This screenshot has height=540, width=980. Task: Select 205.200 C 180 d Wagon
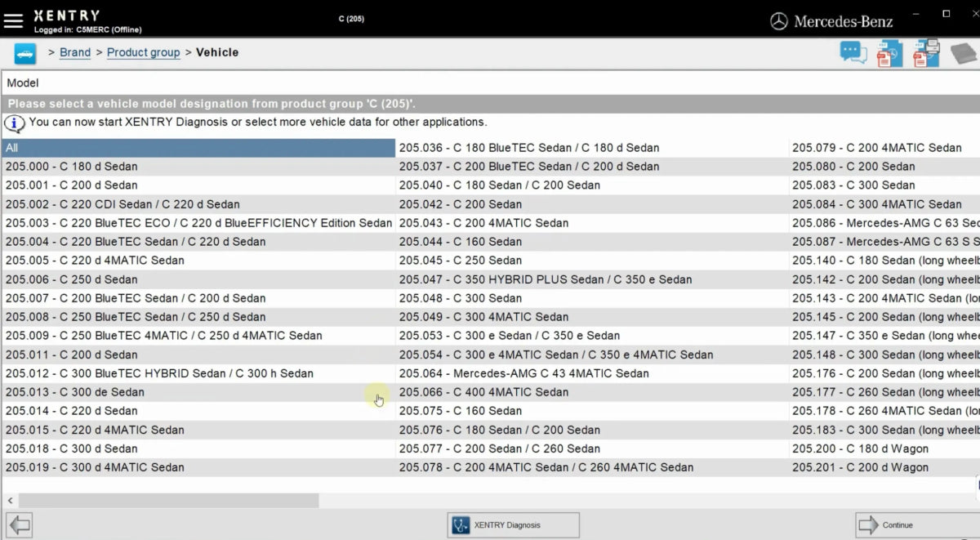pos(861,449)
